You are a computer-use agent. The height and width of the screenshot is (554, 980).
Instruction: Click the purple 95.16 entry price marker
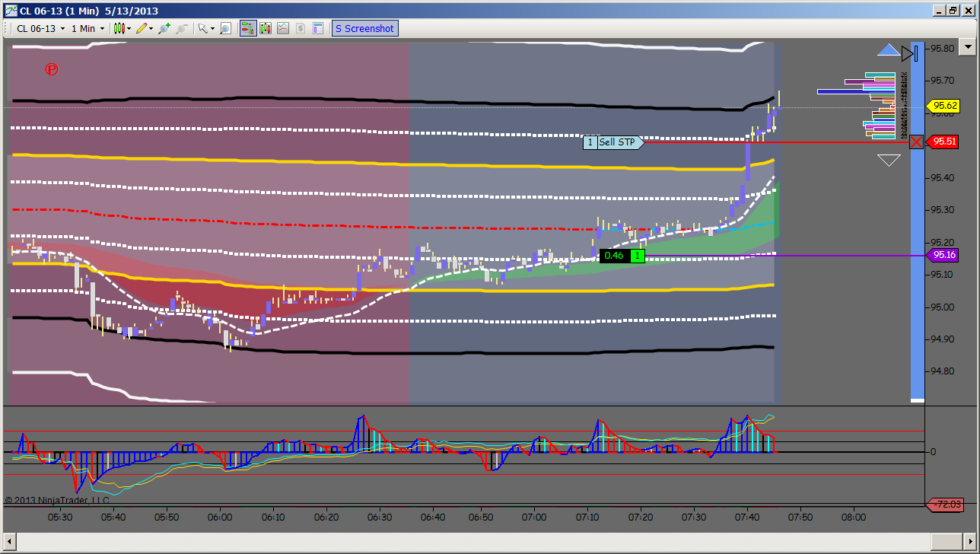pyautogui.click(x=943, y=256)
